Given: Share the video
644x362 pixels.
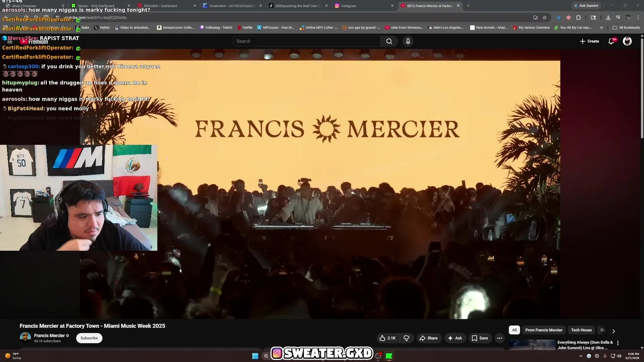Looking at the screenshot, I should [x=429, y=338].
